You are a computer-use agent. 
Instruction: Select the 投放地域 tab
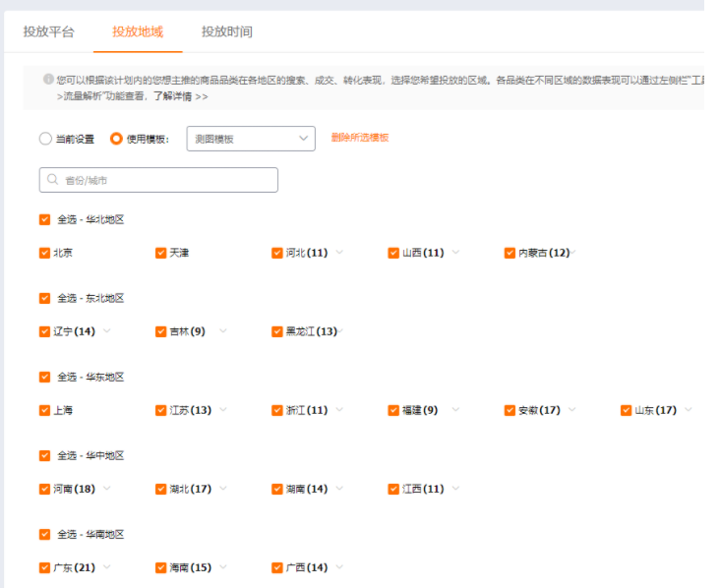pyautogui.click(x=138, y=31)
